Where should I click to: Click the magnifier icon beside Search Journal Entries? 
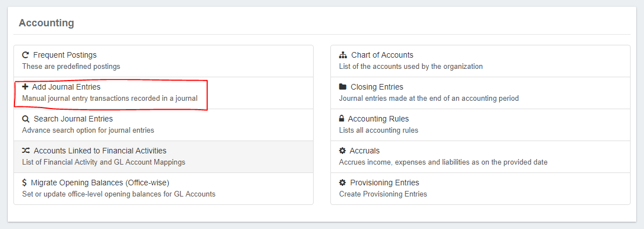click(x=25, y=119)
